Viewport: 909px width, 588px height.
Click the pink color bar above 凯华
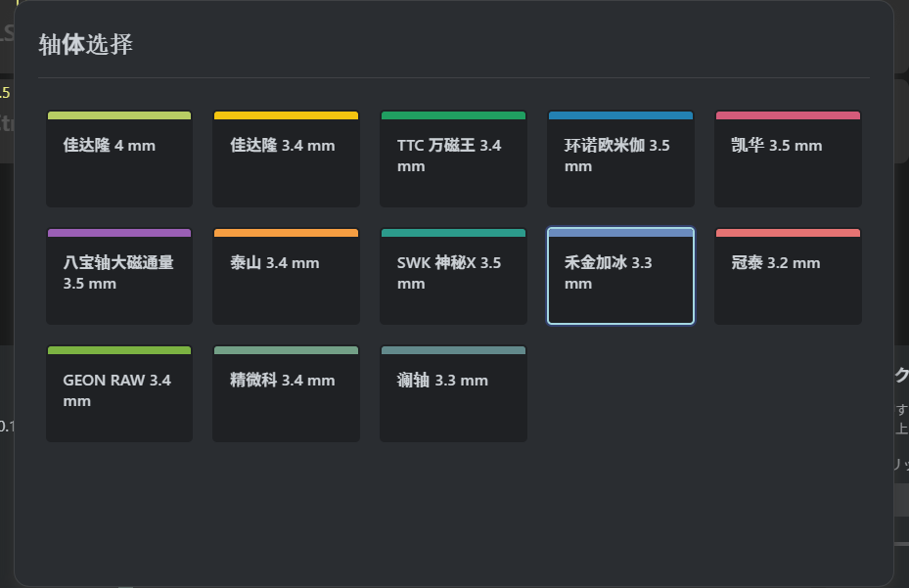click(x=788, y=115)
